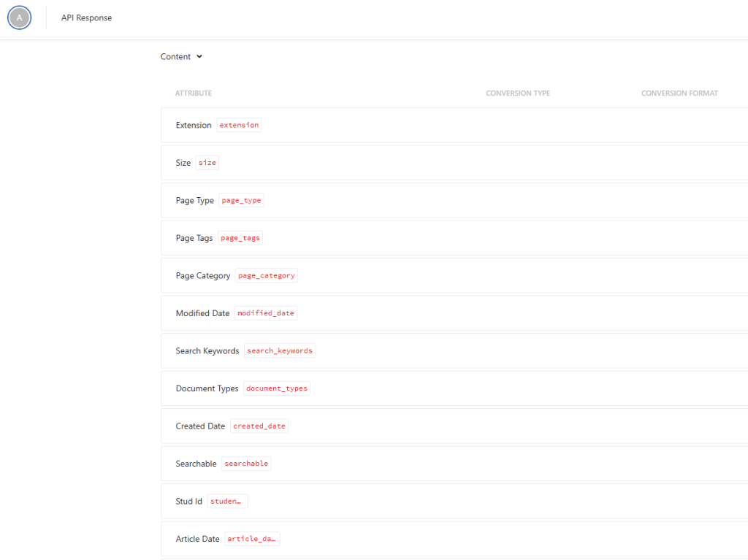748x560 pixels.
Task: Select the search_keywords tag
Action: point(280,350)
